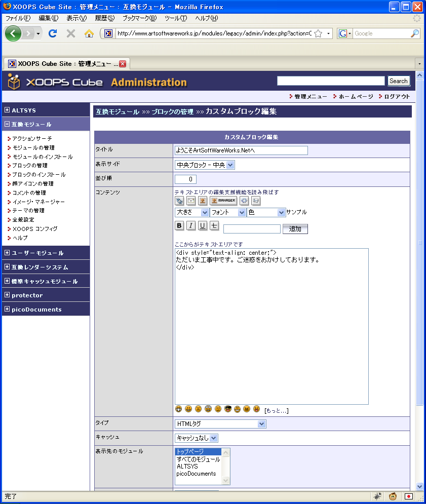Open the ブックマーク menu
This screenshot has width=426, height=504.
coord(139,18)
